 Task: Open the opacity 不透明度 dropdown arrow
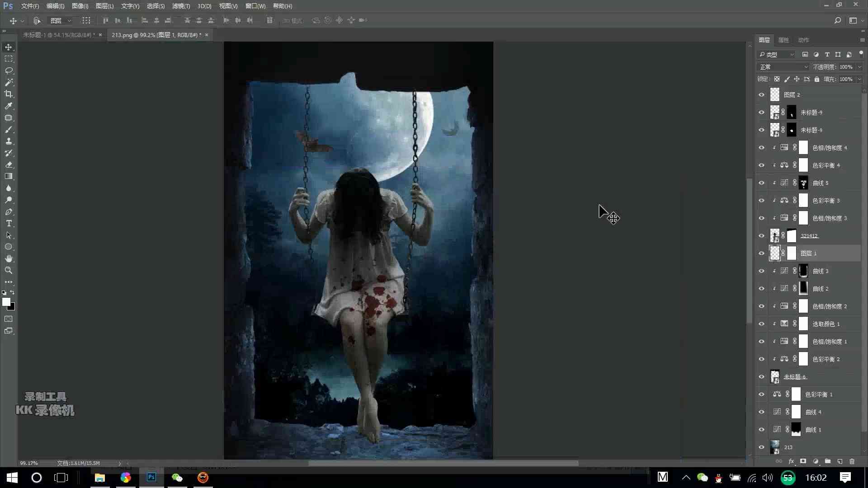859,67
